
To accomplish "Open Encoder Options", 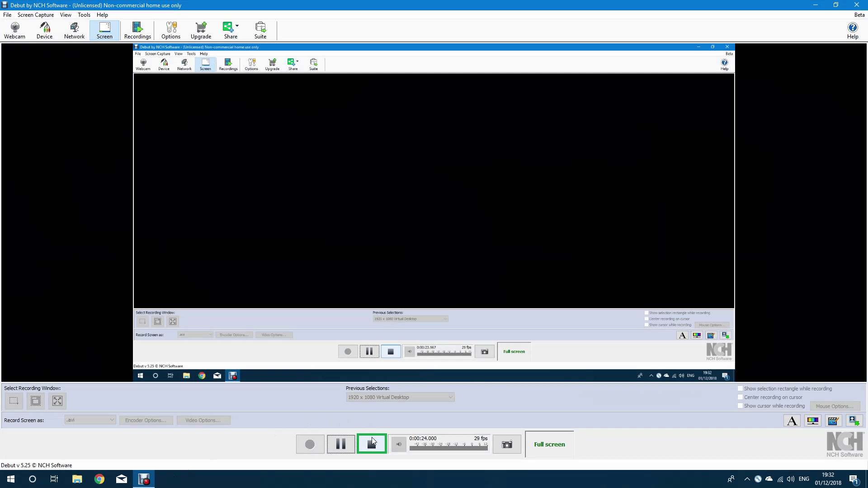I will tap(146, 420).
